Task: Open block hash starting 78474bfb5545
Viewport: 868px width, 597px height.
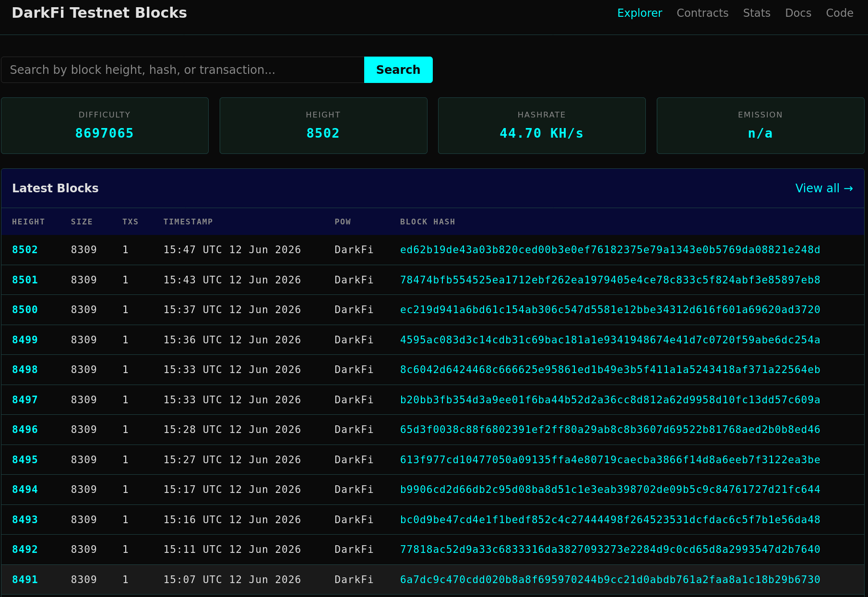Action: pyautogui.click(x=610, y=280)
